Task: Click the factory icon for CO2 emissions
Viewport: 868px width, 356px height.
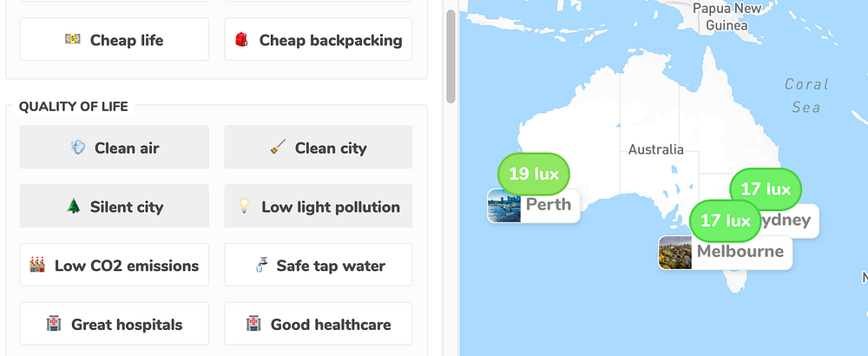Action: pyautogui.click(x=36, y=266)
